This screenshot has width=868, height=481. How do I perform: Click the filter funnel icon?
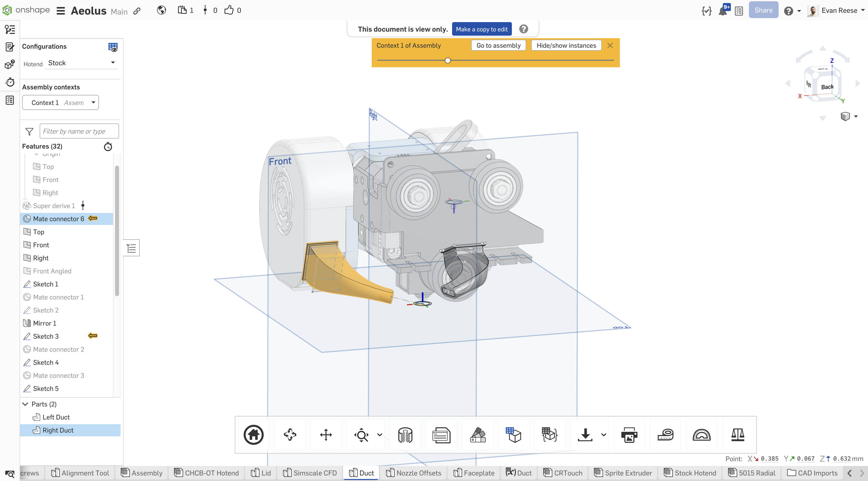[x=29, y=131]
